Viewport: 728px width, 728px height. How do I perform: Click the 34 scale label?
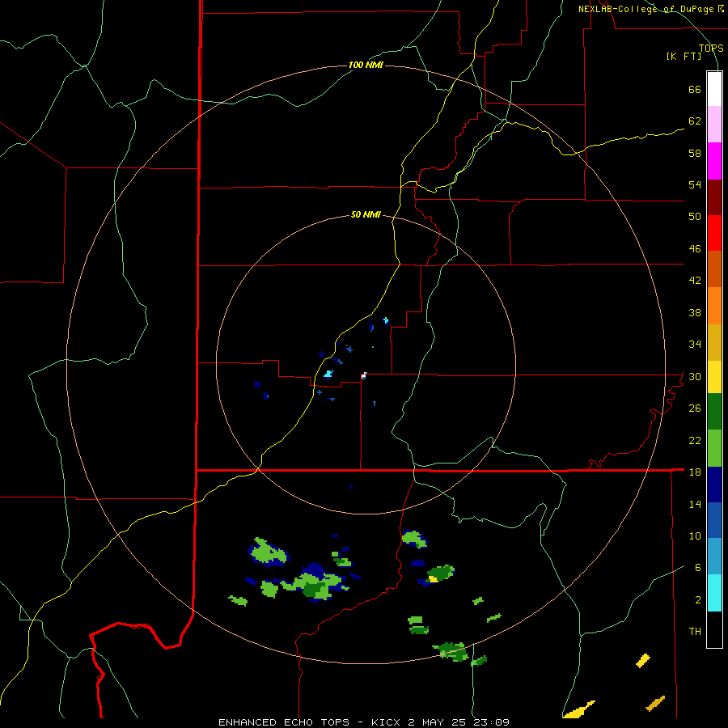[695, 344]
